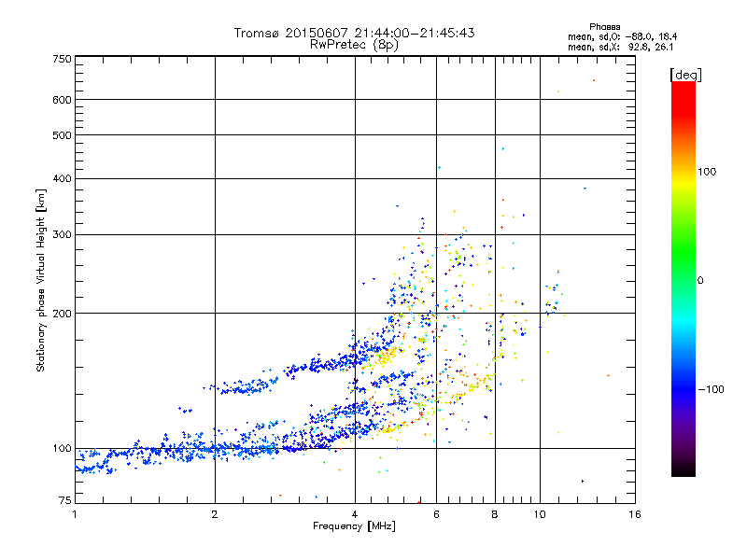
Task: Click the x-axis tick label '10'
Action: point(540,514)
